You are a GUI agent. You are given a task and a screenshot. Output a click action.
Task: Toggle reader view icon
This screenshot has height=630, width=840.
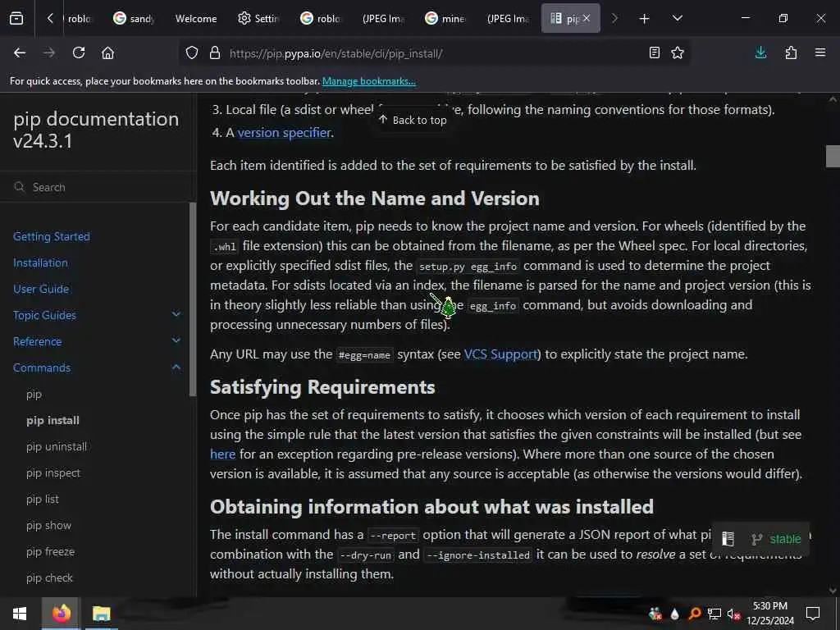(x=654, y=52)
